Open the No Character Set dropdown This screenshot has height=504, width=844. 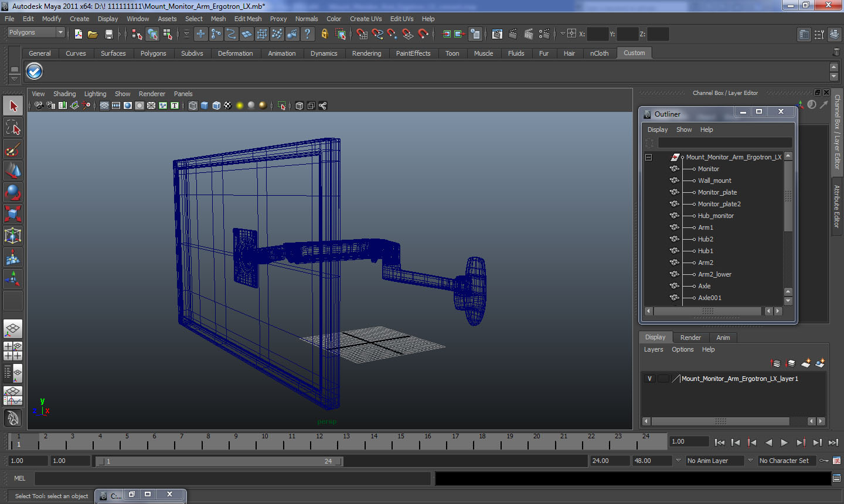(x=787, y=461)
